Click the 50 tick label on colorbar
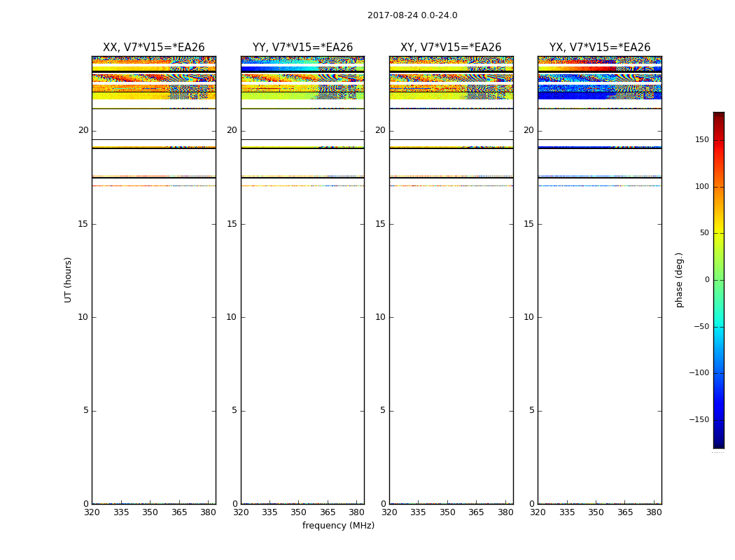735x560 pixels. [x=703, y=233]
